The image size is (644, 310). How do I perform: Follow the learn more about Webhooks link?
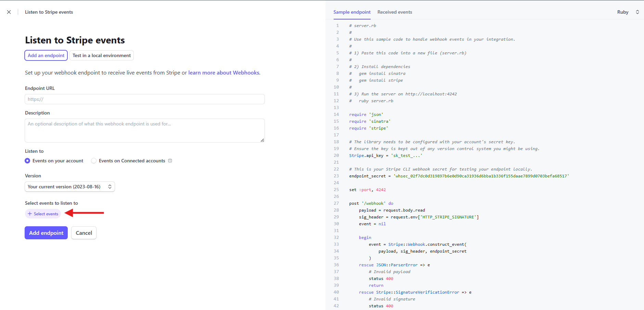[223, 73]
